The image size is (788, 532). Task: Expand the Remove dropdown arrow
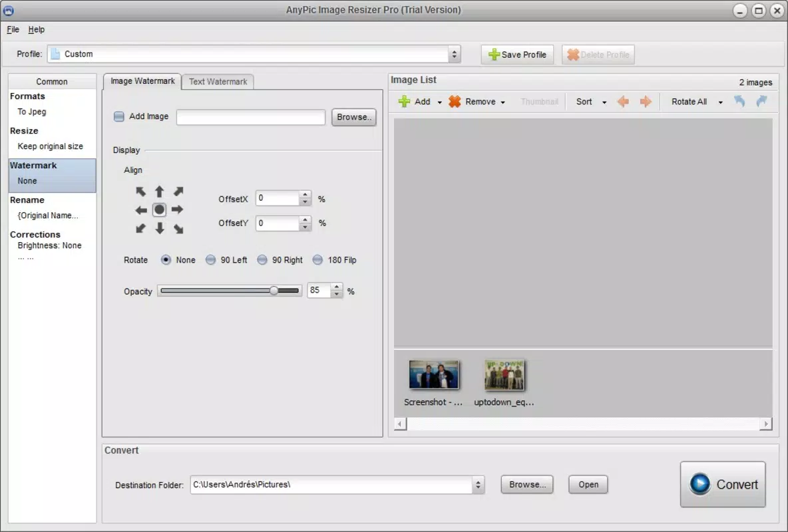pyautogui.click(x=502, y=102)
